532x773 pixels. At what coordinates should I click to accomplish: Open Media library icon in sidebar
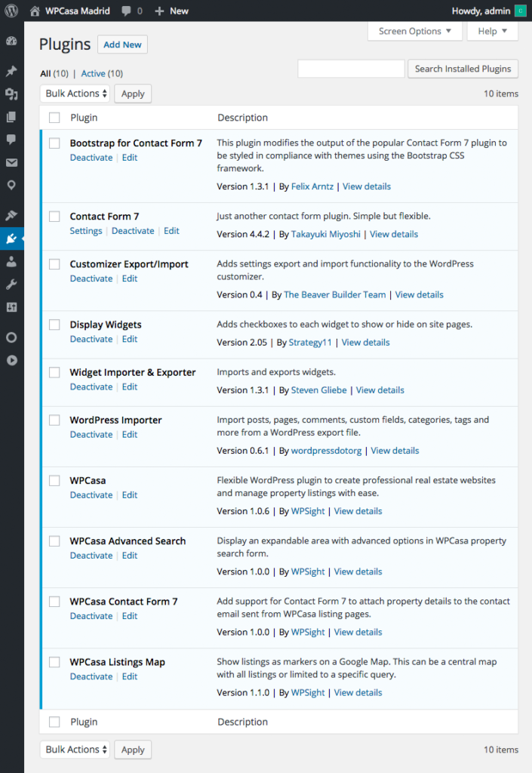pyautogui.click(x=11, y=94)
